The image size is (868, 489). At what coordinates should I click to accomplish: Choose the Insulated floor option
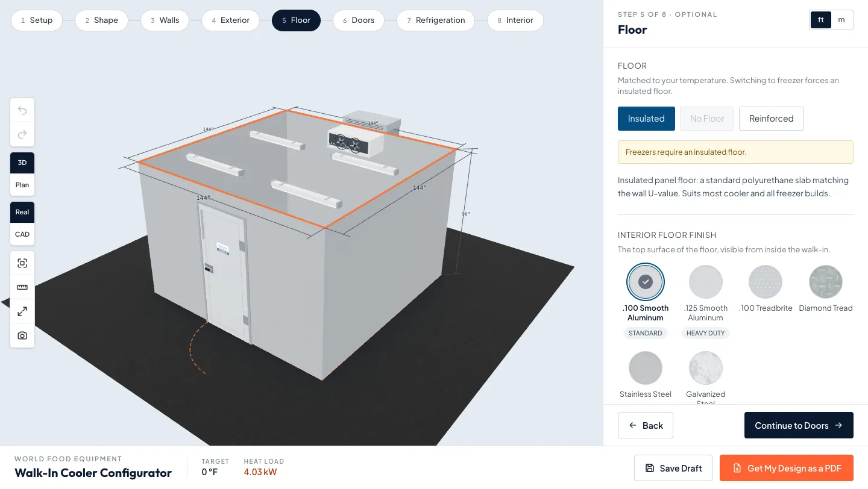tap(646, 119)
